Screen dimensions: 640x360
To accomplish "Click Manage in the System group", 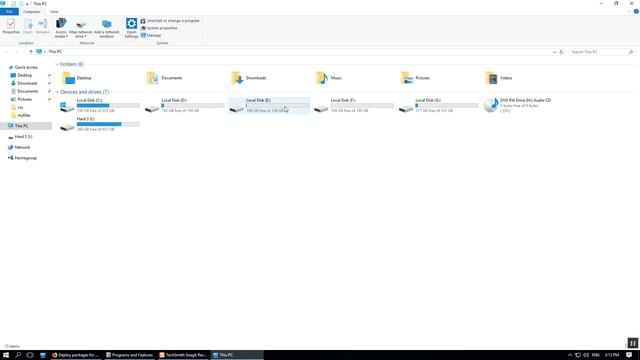I will pos(151,36).
